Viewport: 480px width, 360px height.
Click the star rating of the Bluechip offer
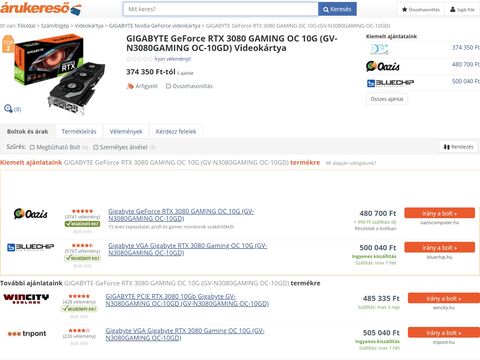click(83, 245)
